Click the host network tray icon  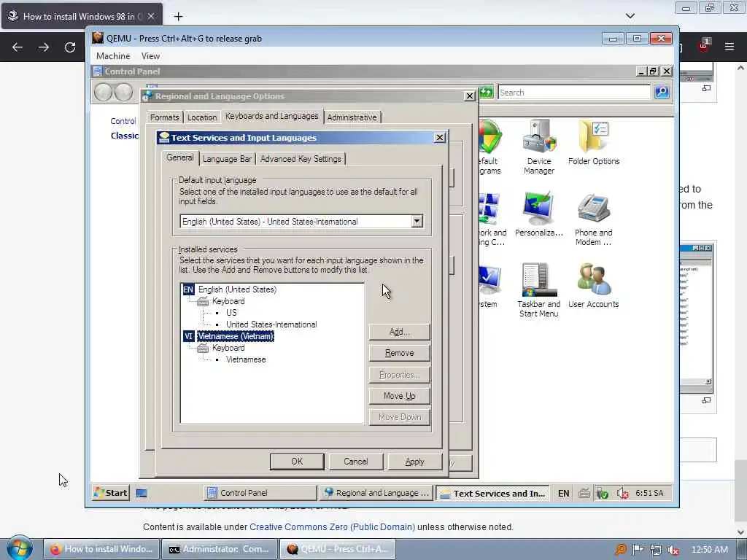tap(656, 550)
